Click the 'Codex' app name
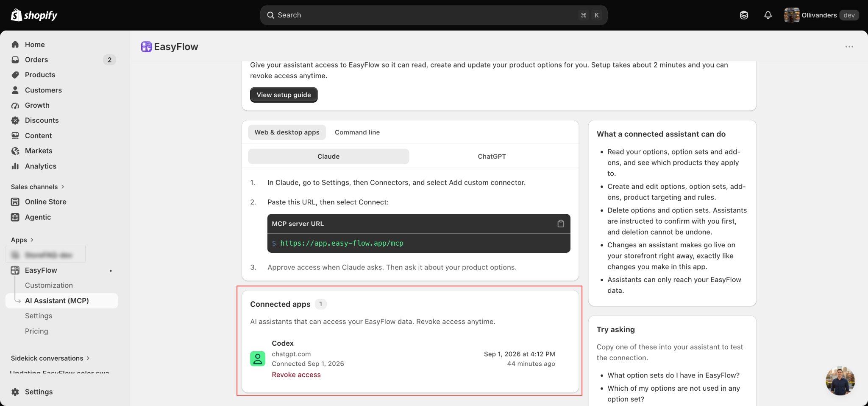 tap(283, 343)
